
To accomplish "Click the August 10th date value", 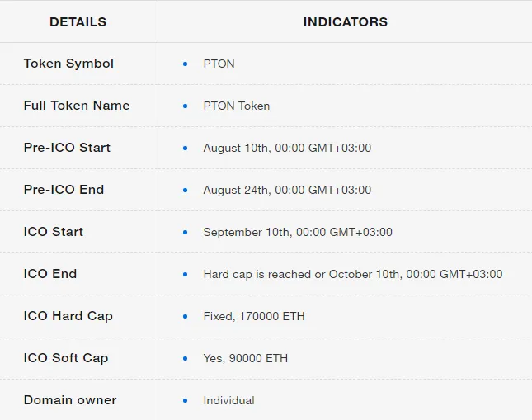I will click(x=287, y=148).
